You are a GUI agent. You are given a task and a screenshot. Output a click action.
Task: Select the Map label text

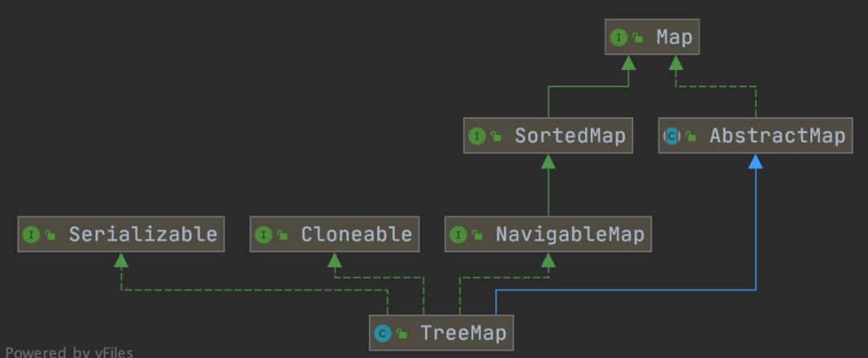[674, 37]
